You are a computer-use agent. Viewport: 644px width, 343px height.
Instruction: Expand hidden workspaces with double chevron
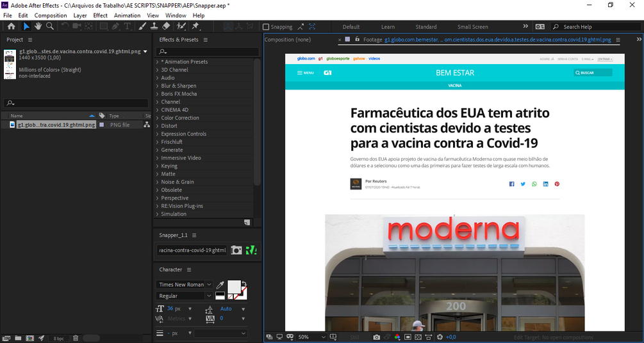[525, 26]
